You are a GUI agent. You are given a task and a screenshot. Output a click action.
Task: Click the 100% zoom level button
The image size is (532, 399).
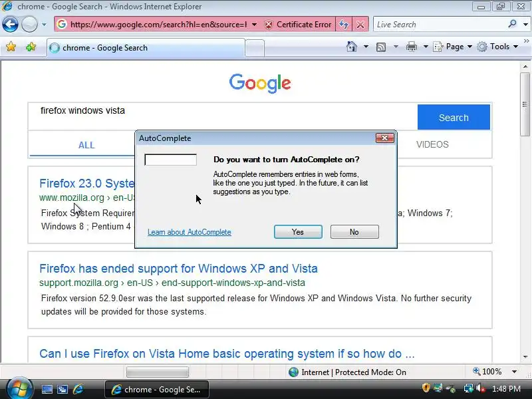point(487,372)
